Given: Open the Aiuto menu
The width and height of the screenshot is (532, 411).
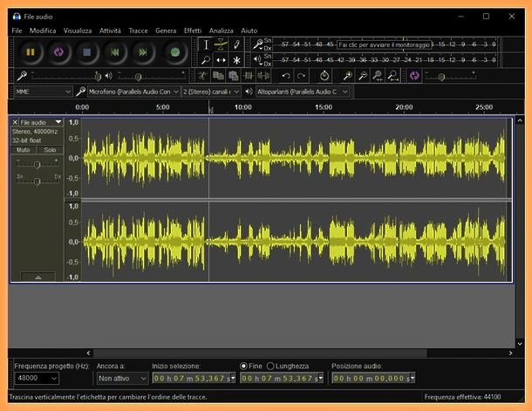Looking at the screenshot, I should tap(249, 31).
